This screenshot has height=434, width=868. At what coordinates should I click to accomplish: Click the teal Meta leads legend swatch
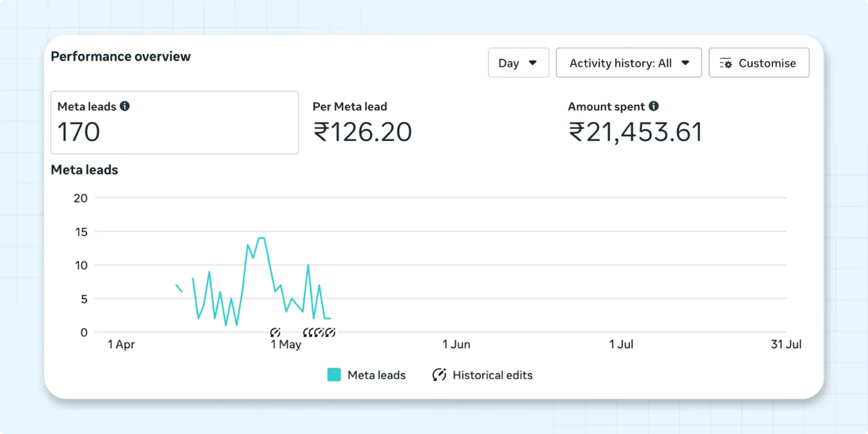tap(334, 375)
